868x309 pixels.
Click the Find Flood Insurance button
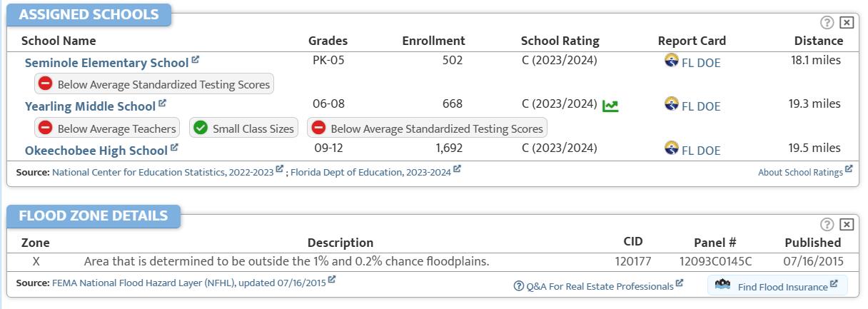click(x=777, y=286)
